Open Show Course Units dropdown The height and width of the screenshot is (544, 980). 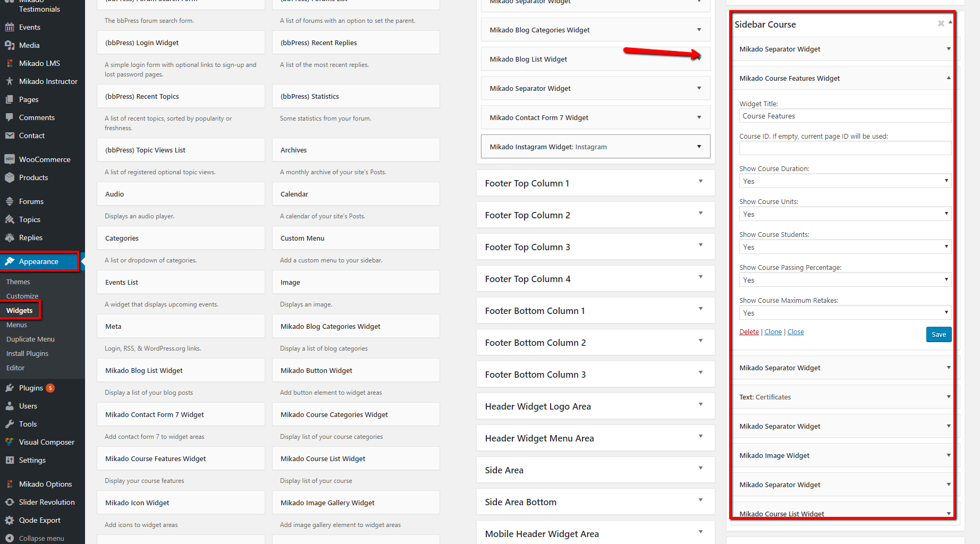pyautogui.click(x=845, y=214)
